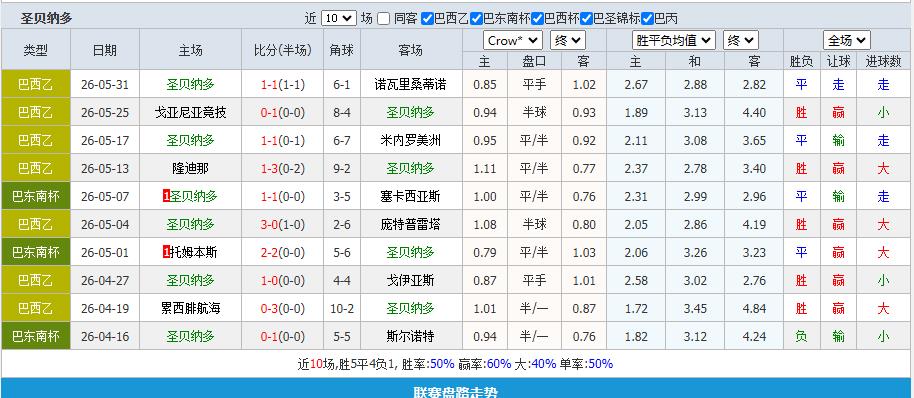Open away team 塞卡西亚斯
The image size is (914, 398).
(411, 197)
